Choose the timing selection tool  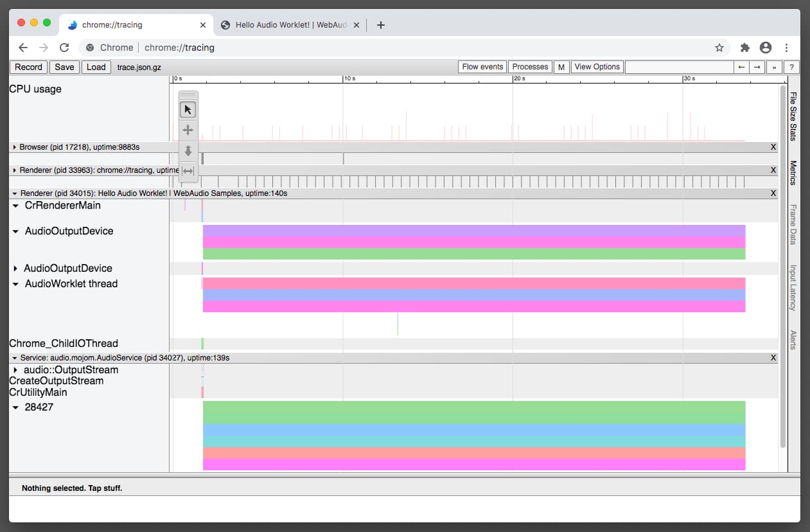tap(188, 171)
